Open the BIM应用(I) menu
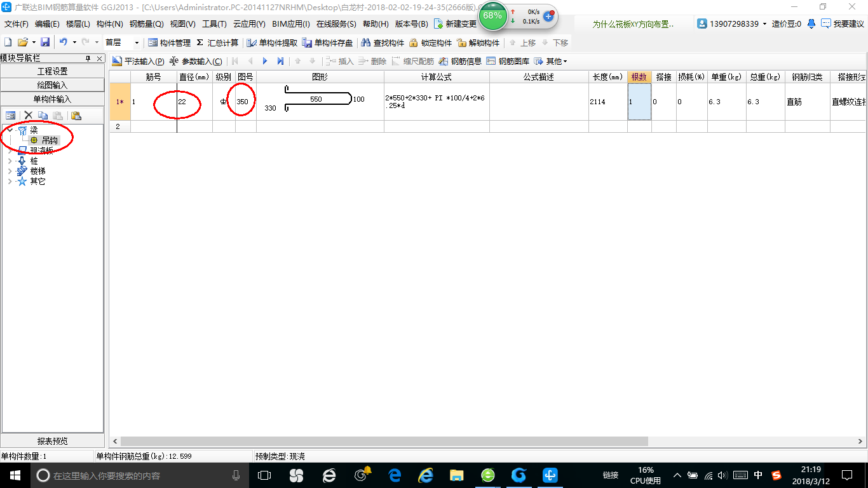The height and width of the screenshot is (488, 868). 290,24
